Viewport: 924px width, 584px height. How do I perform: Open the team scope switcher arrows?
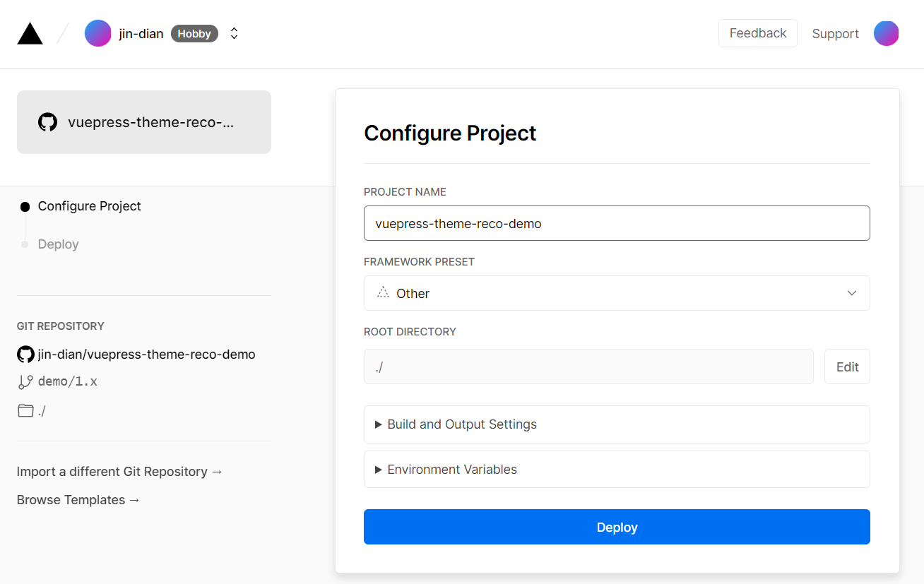(x=235, y=33)
